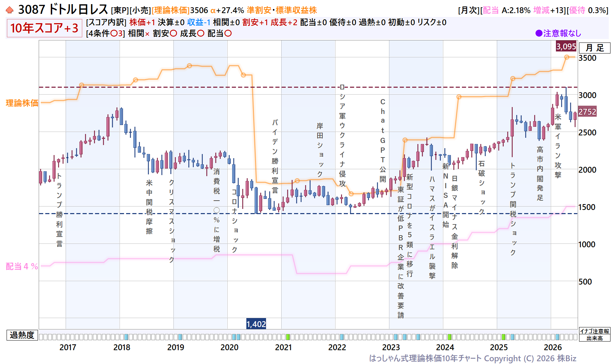Click the 配当 A:2.18% dividend value
The image size is (615, 364).
point(506,10)
